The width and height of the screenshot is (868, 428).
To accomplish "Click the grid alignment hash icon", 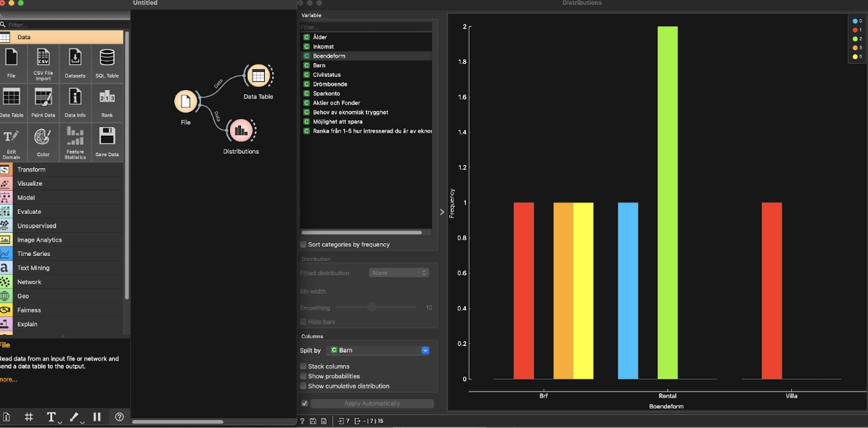I will (x=29, y=417).
